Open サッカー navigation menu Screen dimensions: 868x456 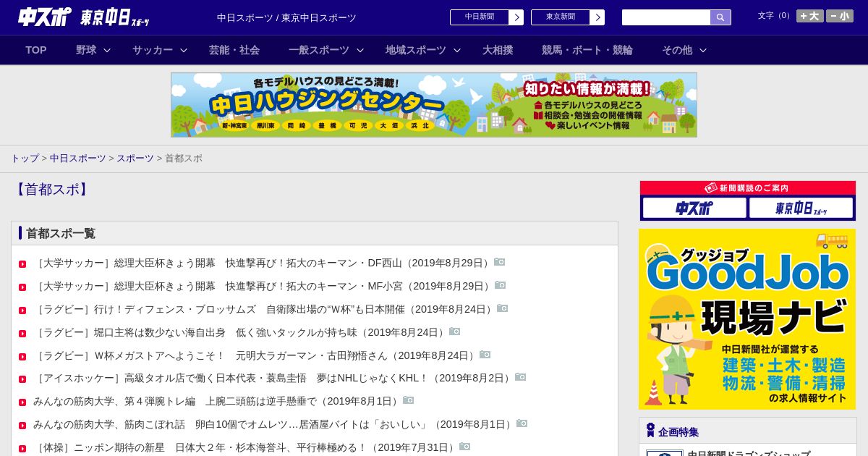[153, 50]
